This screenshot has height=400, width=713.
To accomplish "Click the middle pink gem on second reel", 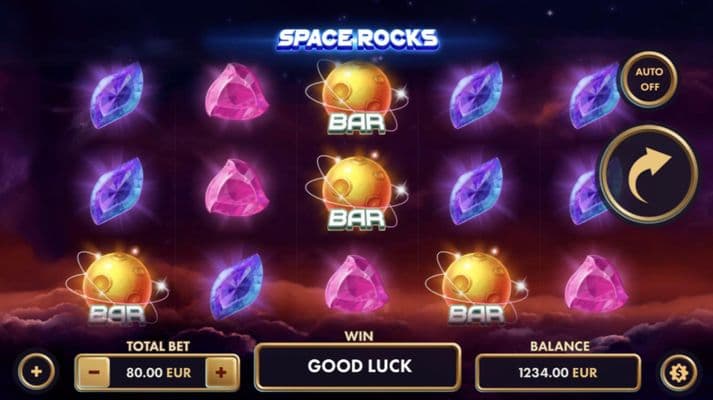I will point(236,188).
